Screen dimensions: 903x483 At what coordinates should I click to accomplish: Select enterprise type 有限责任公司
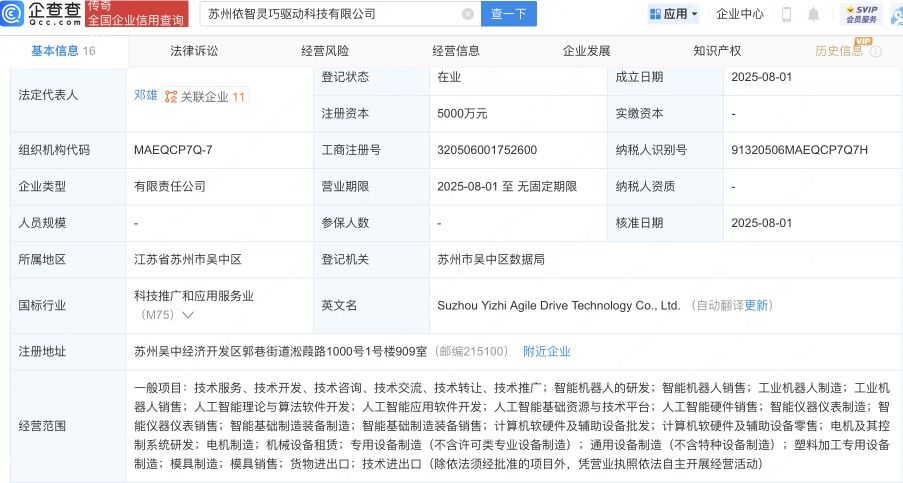(170, 187)
